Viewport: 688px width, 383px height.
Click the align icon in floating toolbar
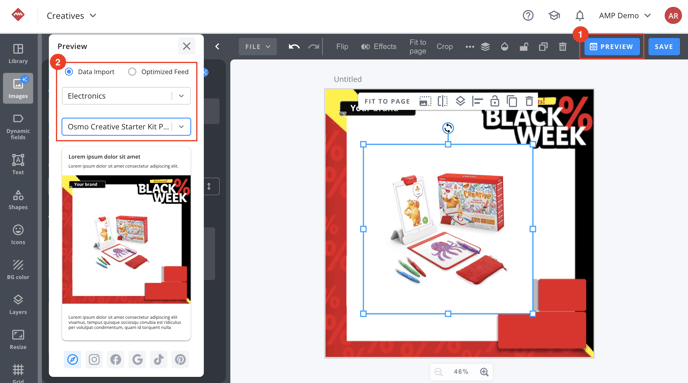coord(477,101)
